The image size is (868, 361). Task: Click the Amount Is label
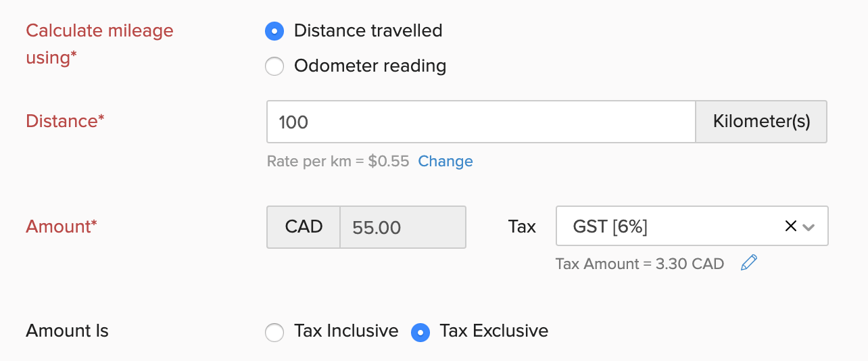pyautogui.click(x=67, y=331)
